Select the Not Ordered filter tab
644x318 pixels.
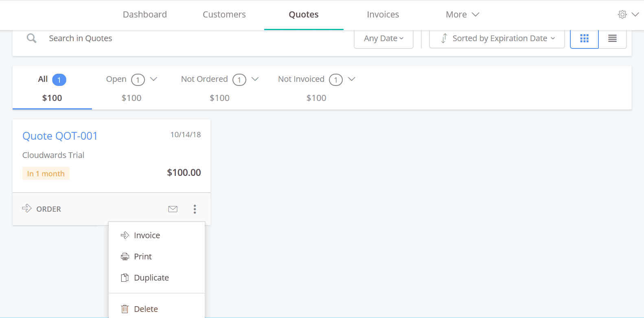pyautogui.click(x=220, y=88)
